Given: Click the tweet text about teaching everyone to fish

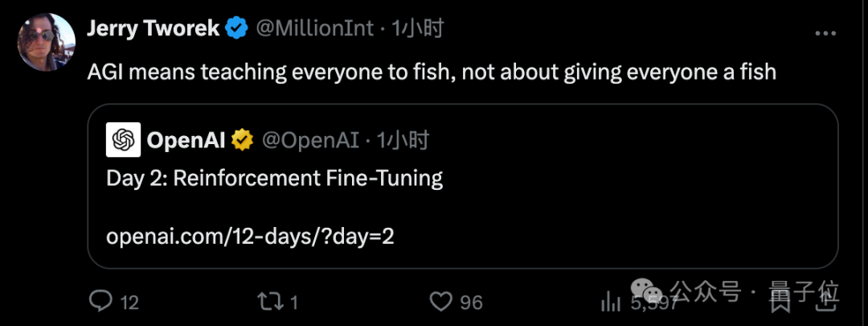Looking at the screenshot, I should click(x=431, y=72).
